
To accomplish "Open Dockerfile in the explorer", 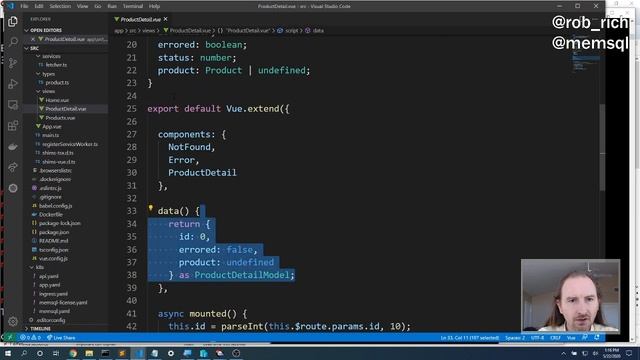I will pyautogui.click(x=51, y=214).
